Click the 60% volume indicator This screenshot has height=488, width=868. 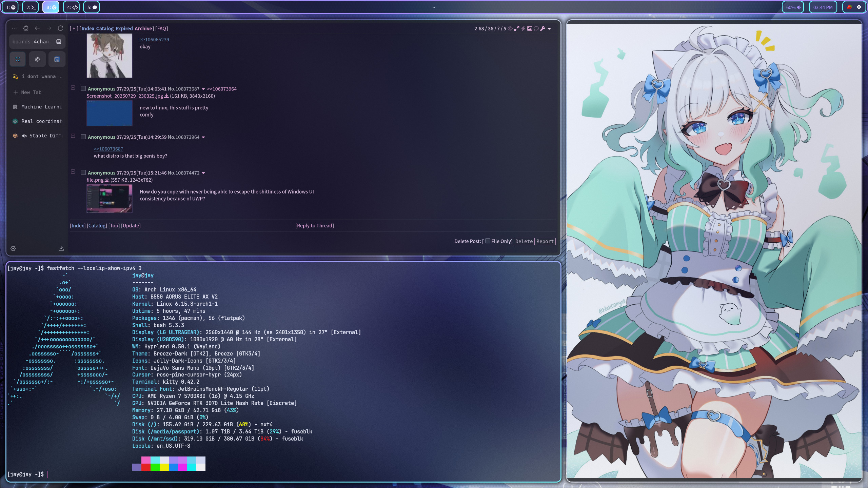tap(793, 7)
